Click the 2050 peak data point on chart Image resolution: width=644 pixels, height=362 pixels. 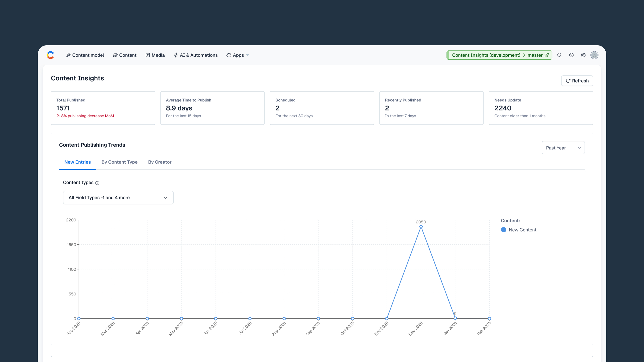click(421, 226)
